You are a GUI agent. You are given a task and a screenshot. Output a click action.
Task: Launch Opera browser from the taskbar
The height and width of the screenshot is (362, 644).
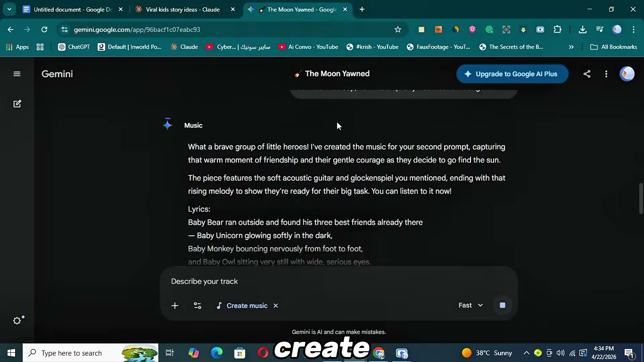(x=263, y=353)
